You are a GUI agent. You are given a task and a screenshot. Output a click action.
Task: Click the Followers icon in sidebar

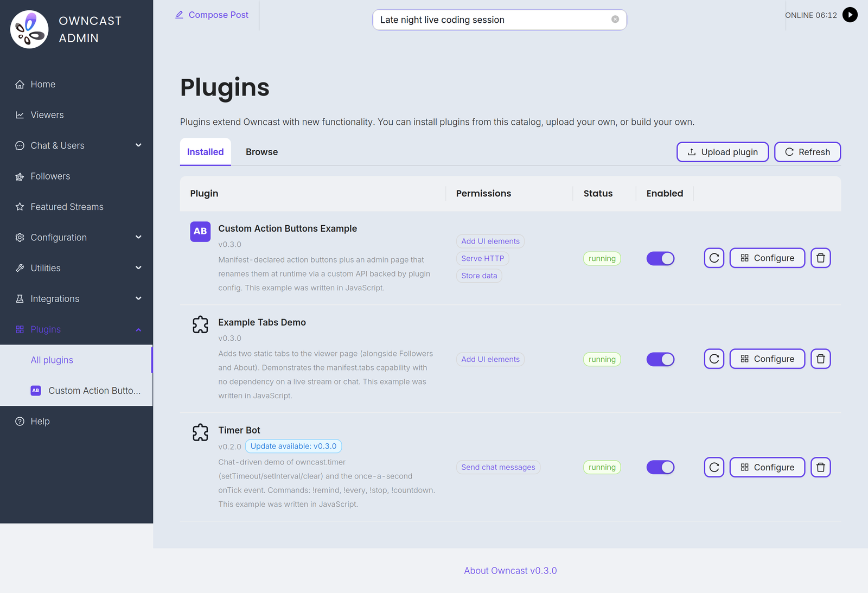tap(20, 176)
